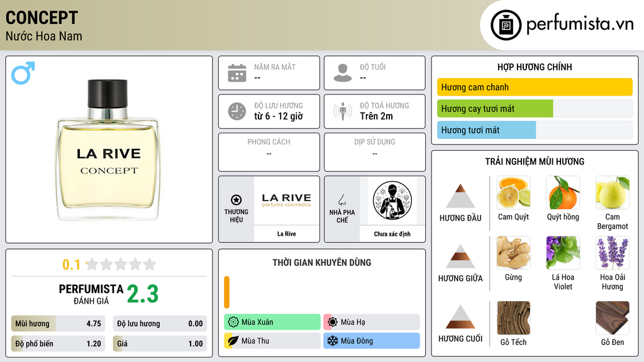Viewport: 644px width, 362px height.
Task: Click the male gender symbol icon
Action: click(23, 73)
